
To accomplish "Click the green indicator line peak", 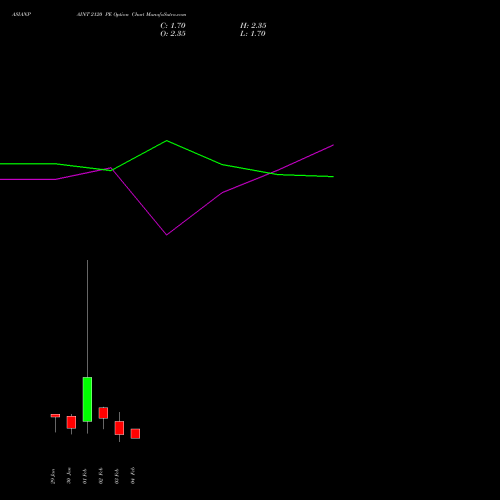I will tap(167, 141).
